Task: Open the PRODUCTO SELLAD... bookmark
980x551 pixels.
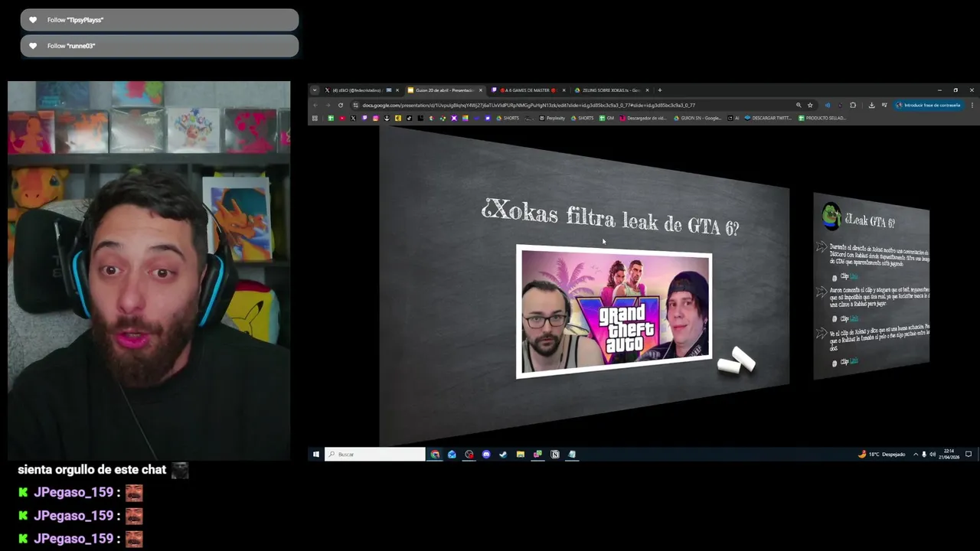Action: coord(822,118)
